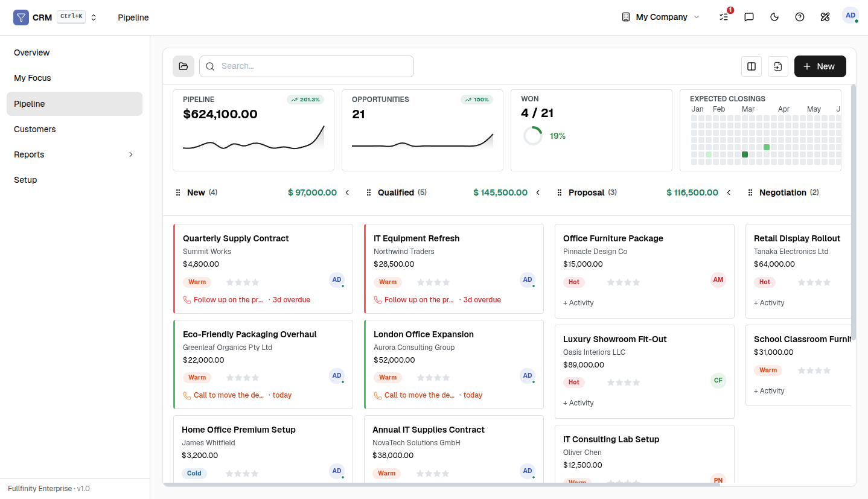This screenshot has width=868, height=499.
Task: Click the vertical scrollbar of the board
Action: pos(854,211)
